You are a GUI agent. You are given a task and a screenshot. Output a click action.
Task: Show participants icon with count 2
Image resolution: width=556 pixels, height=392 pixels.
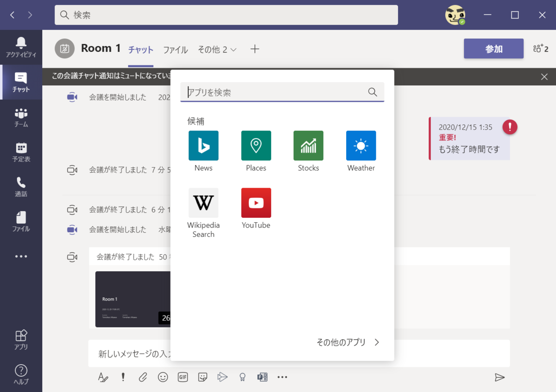[540, 49]
